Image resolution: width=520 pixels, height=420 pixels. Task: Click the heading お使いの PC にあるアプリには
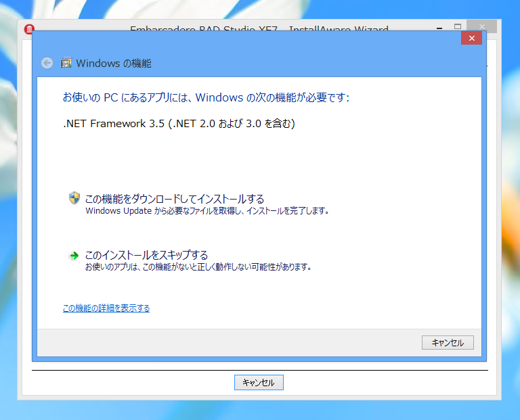[206, 97]
